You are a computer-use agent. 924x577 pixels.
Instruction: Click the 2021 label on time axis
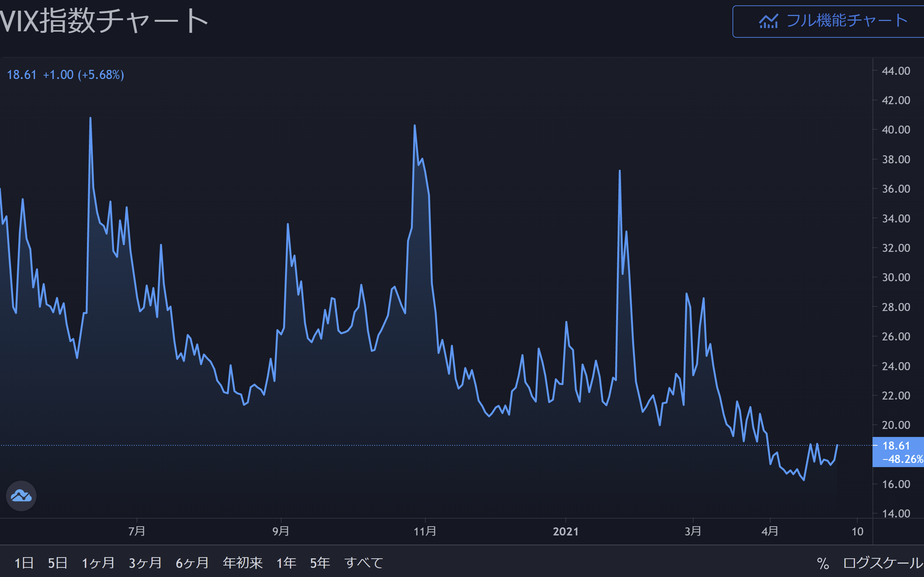tap(565, 531)
